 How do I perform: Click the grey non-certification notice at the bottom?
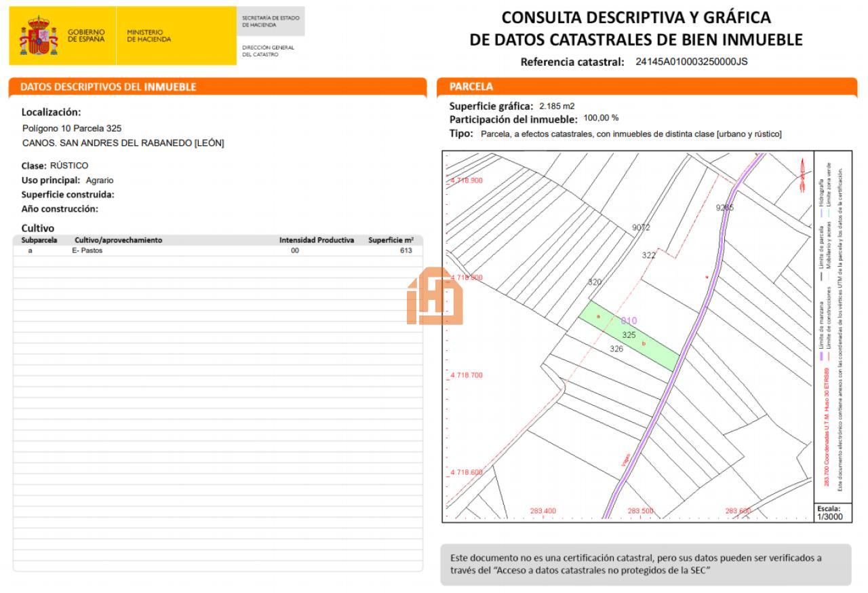click(646, 564)
